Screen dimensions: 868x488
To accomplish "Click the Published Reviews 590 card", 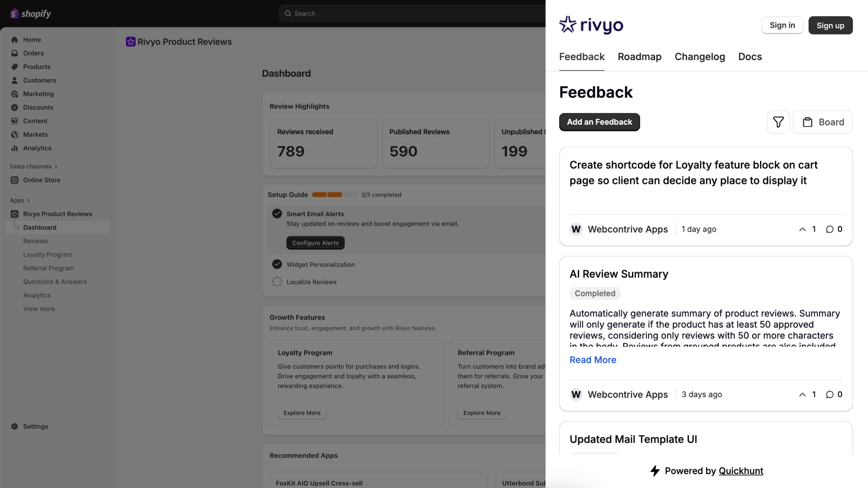I will [435, 144].
